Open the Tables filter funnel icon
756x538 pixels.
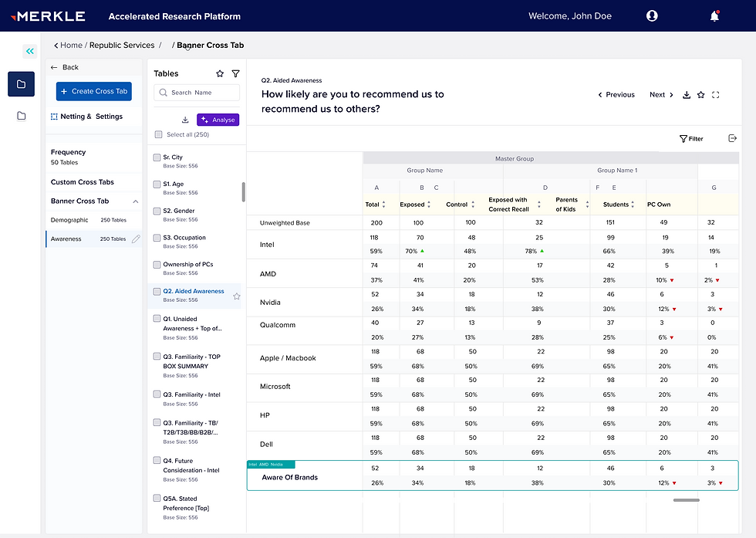[x=236, y=74]
